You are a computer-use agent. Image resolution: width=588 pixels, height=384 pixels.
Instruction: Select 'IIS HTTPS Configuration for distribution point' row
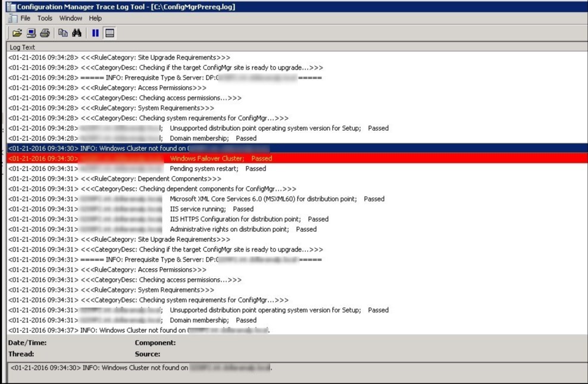tap(297, 219)
